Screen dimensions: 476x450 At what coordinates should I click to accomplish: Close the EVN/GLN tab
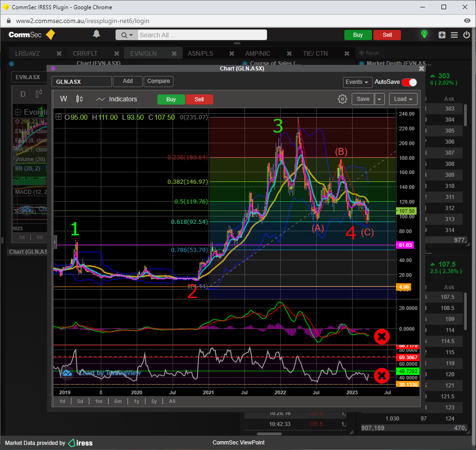pyautogui.click(x=174, y=53)
